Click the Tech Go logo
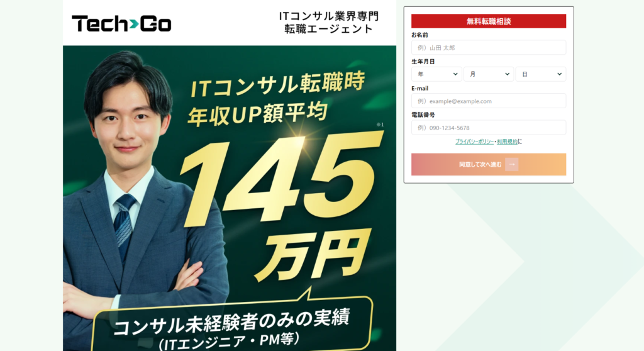Viewport: 644px width, 351px height. coord(121,23)
